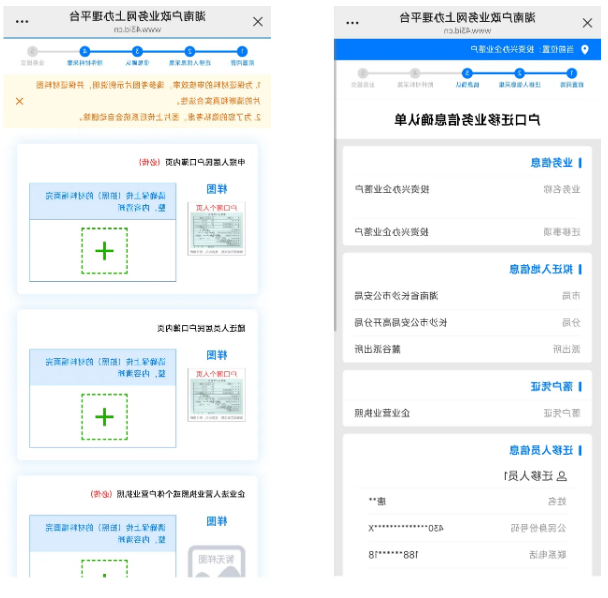Tap the 样图 label in the 申报人居民户口簿内页 card

click(x=217, y=189)
